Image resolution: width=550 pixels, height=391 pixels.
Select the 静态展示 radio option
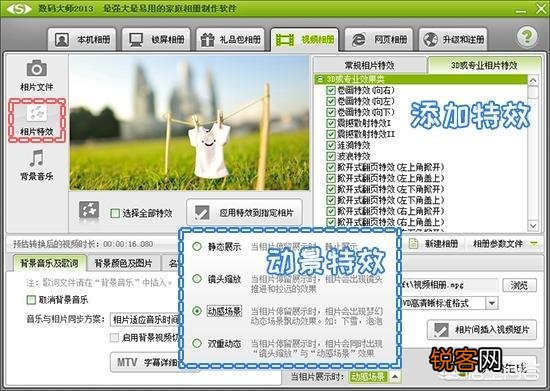[197, 246]
